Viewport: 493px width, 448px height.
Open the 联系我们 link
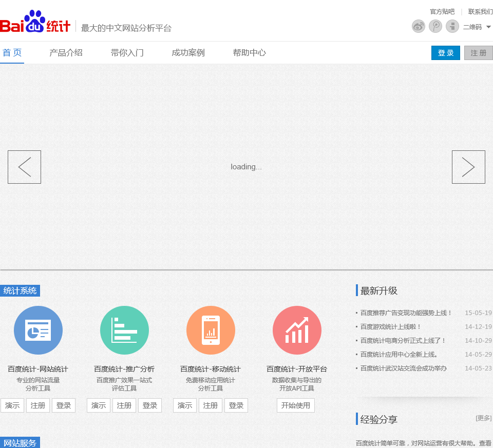(481, 12)
